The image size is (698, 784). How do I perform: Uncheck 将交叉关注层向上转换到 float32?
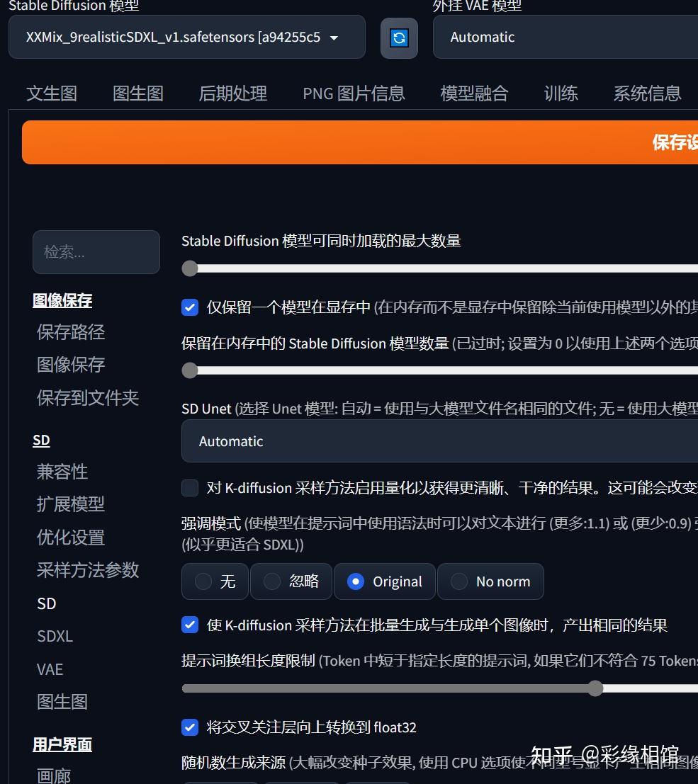click(190, 727)
